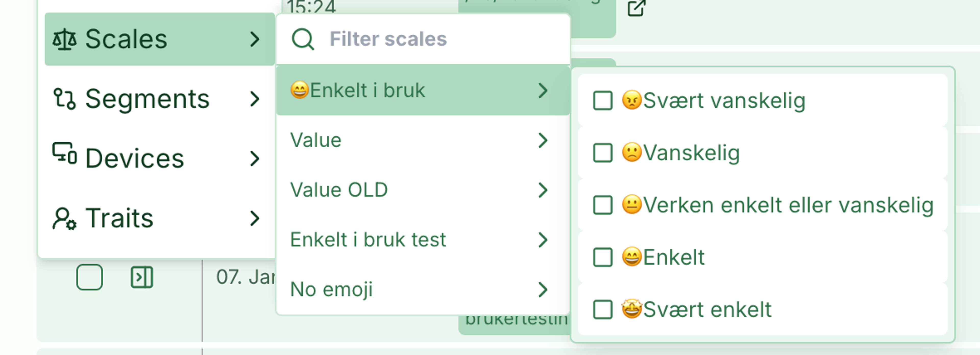Click the Traits user-gear icon

click(x=64, y=219)
